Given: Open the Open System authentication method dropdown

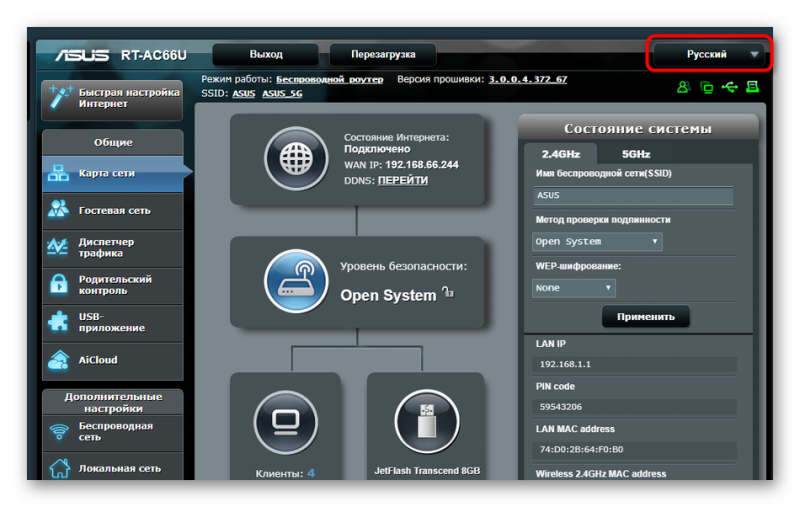Looking at the screenshot, I should point(597,242).
